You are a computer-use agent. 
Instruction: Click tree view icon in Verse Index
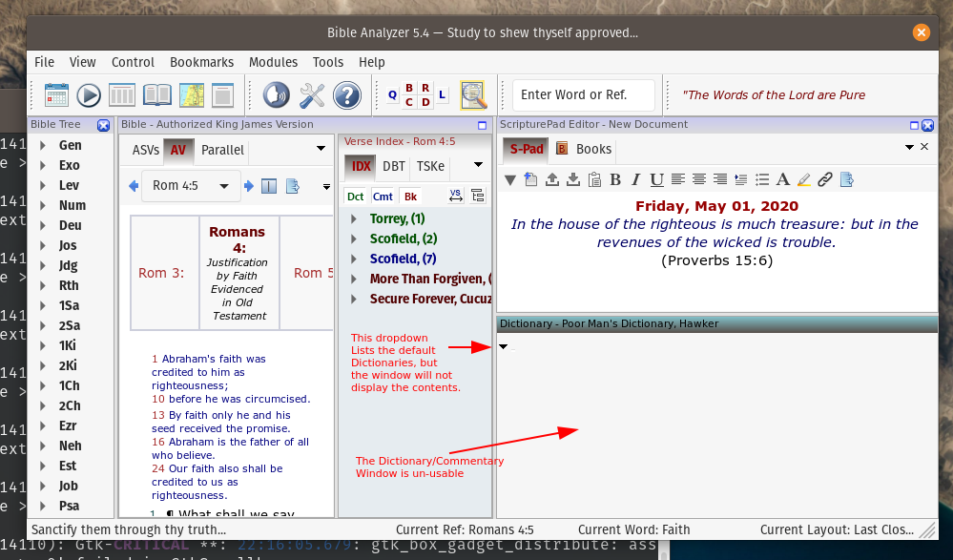478,196
